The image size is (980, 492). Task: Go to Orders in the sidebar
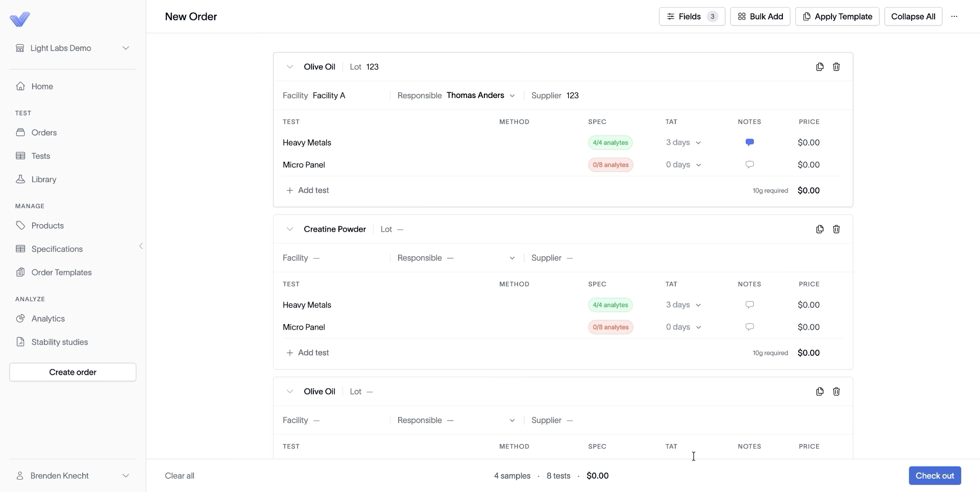click(x=44, y=133)
